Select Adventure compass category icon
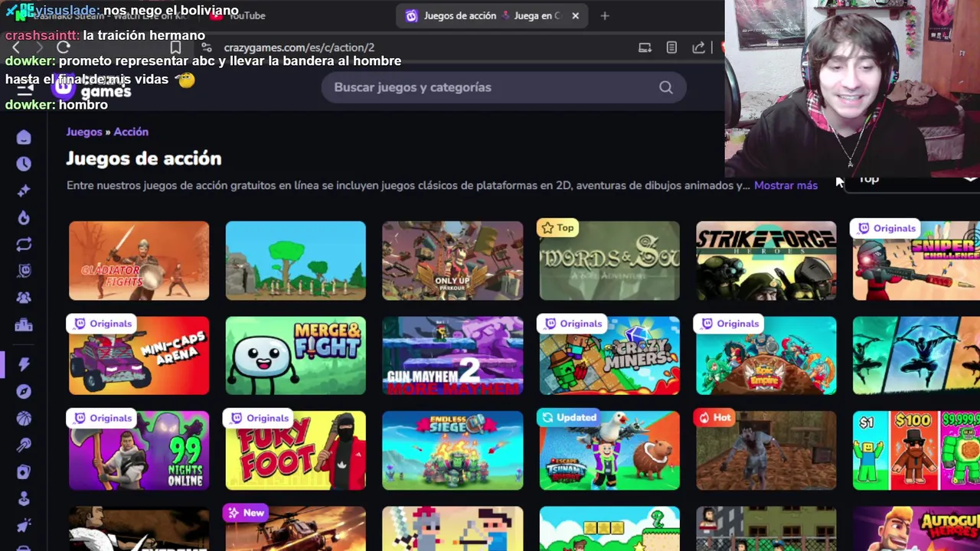Image resolution: width=980 pixels, height=551 pixels. click(x=24, y=391)
